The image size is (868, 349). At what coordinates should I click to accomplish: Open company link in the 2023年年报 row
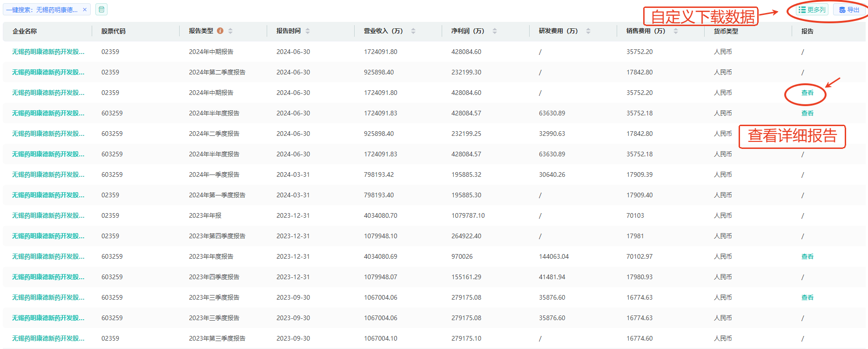(x=48, y=215)
